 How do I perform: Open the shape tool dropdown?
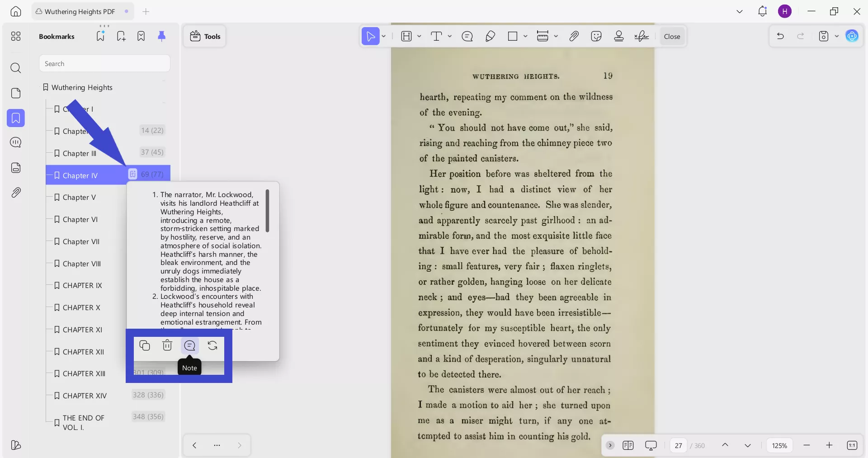[x=525, y=36]
